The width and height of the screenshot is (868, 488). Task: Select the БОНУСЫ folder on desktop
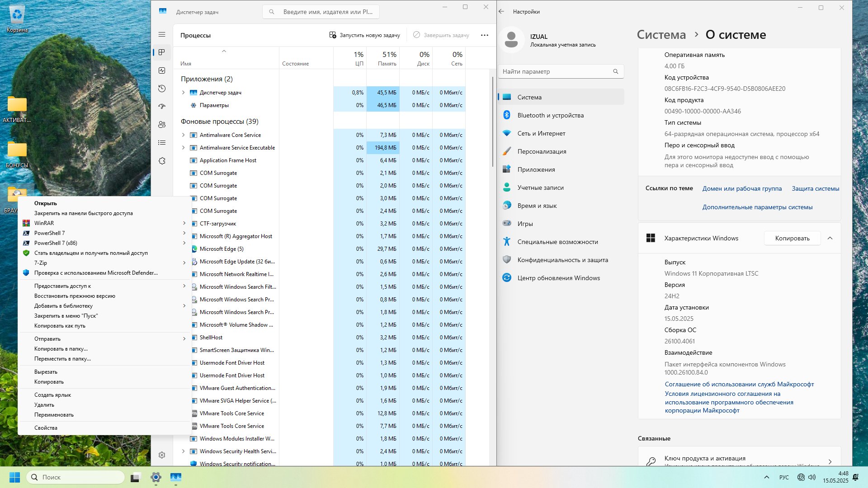(17, 154)
